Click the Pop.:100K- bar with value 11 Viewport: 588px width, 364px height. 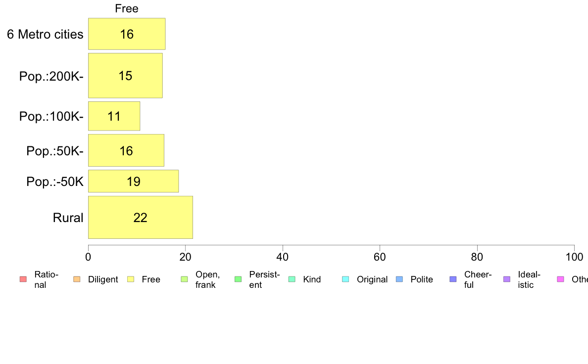[x=114, y=116]
